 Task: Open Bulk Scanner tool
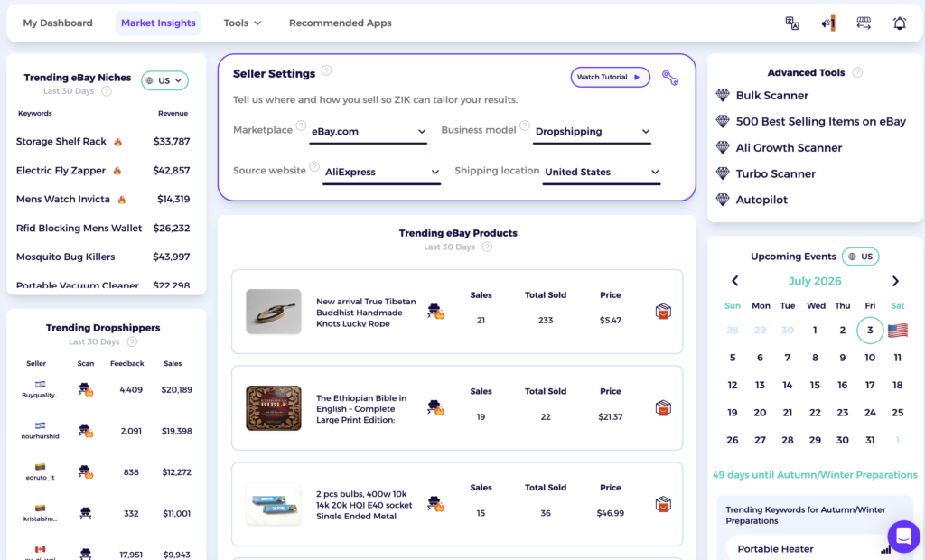[771, 95]
